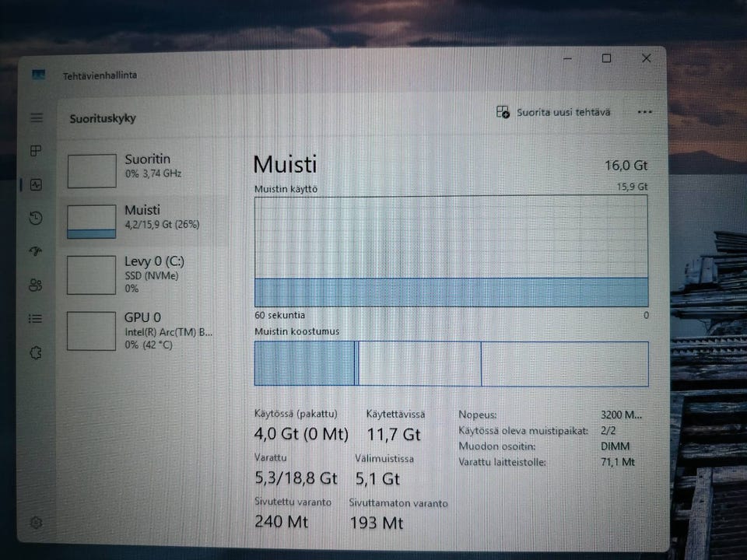The height and width of the screenshot is (560, 747).
Task: Close the Task Manager window
Action: coord(647,58)
